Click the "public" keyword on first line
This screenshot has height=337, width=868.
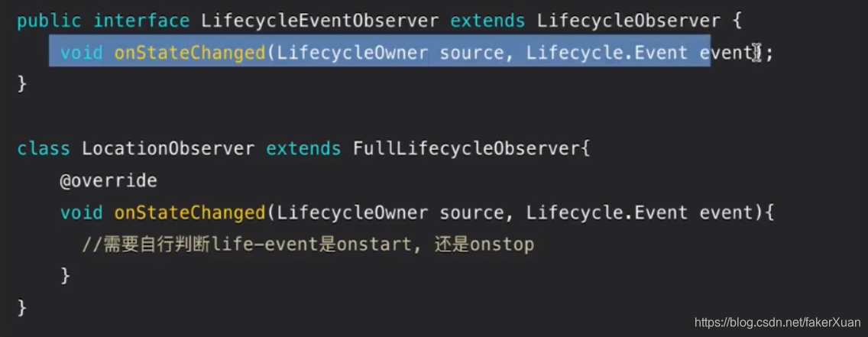click(x=49, y=21)
